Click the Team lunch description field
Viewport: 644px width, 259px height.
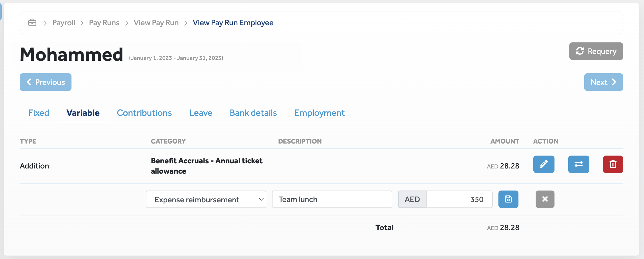[x=332, y=199]
